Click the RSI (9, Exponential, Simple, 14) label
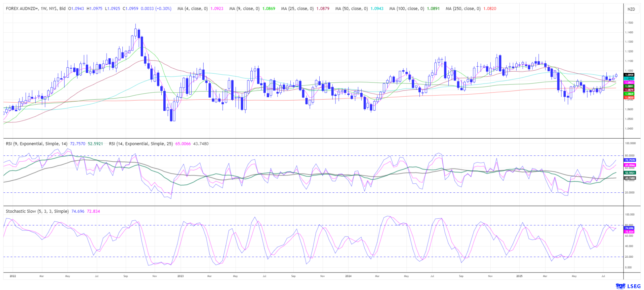Image resolution: width=644 pixels, height=290 pixels. point(37,144)
